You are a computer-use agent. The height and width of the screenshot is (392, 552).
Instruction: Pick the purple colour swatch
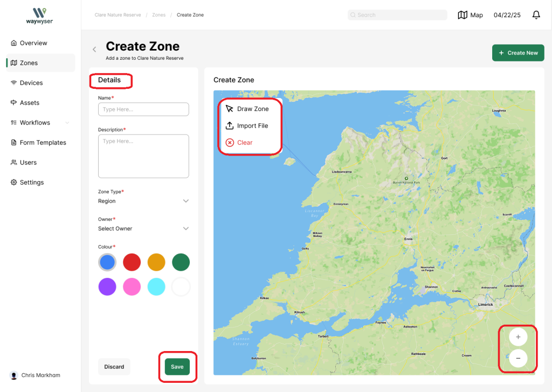(107, 286)
